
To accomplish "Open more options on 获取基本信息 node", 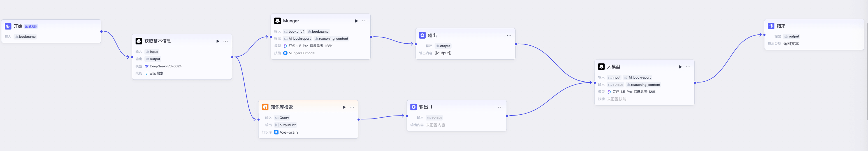I will pos(226,41).
